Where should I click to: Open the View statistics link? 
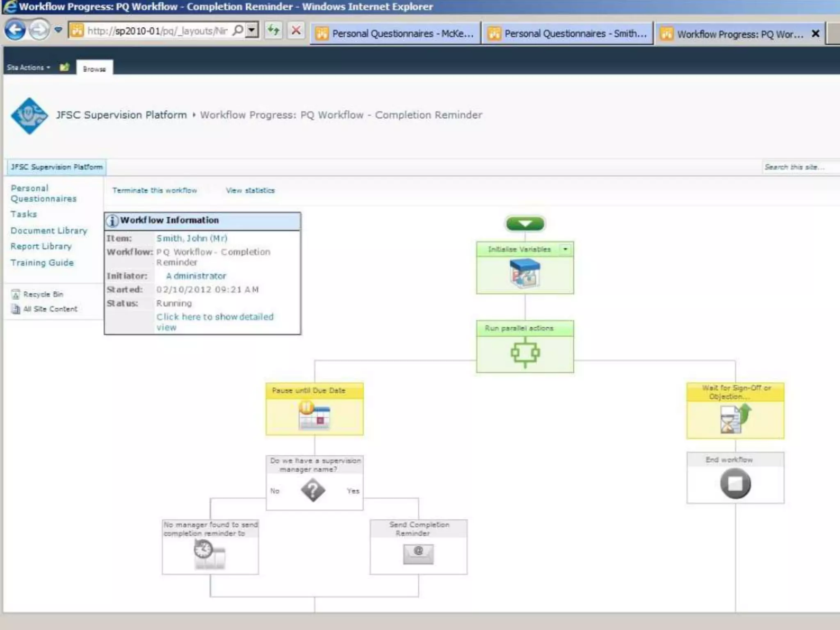(x=250, y=190)
